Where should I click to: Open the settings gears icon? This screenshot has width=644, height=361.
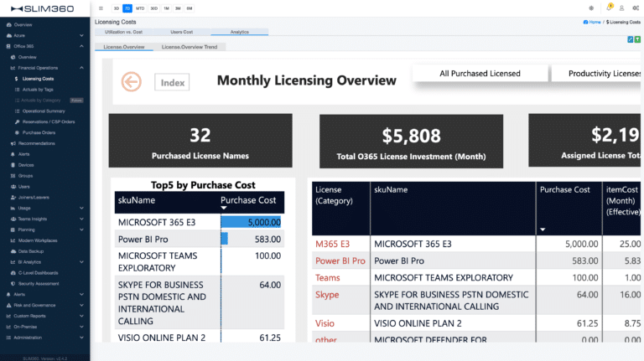tap(636, 8)
